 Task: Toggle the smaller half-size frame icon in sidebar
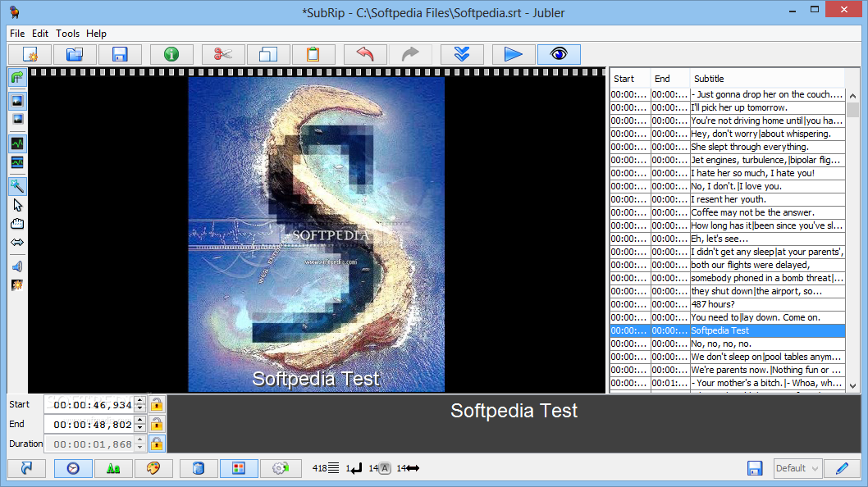pos(17,119)
